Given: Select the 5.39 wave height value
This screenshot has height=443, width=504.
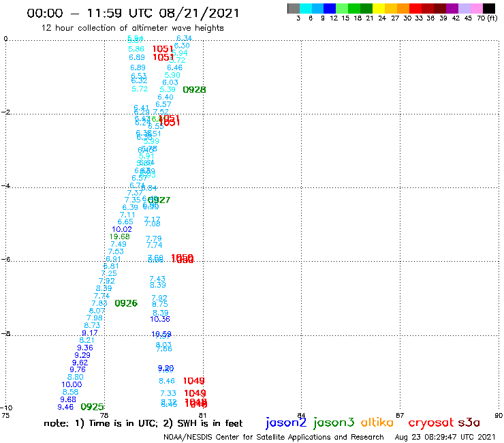Looking at the screenshot, I should point(168,89).
